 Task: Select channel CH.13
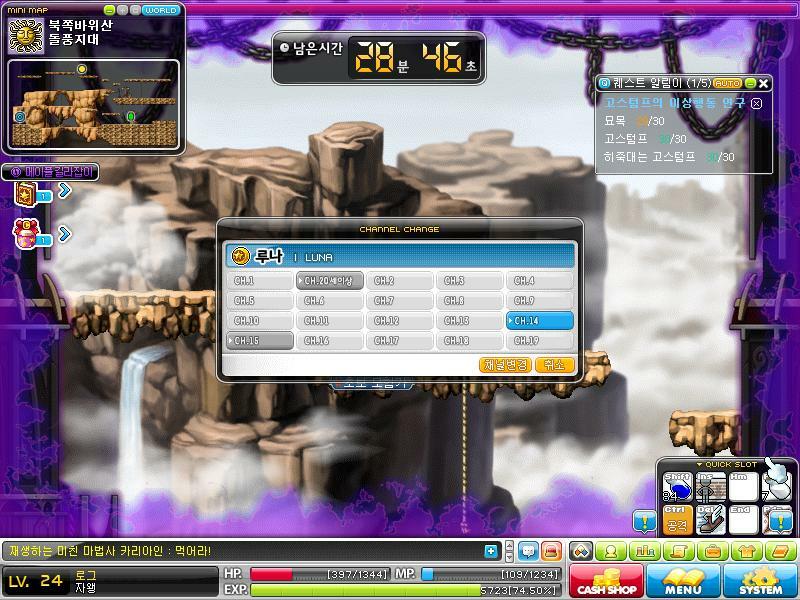(469, 320)
